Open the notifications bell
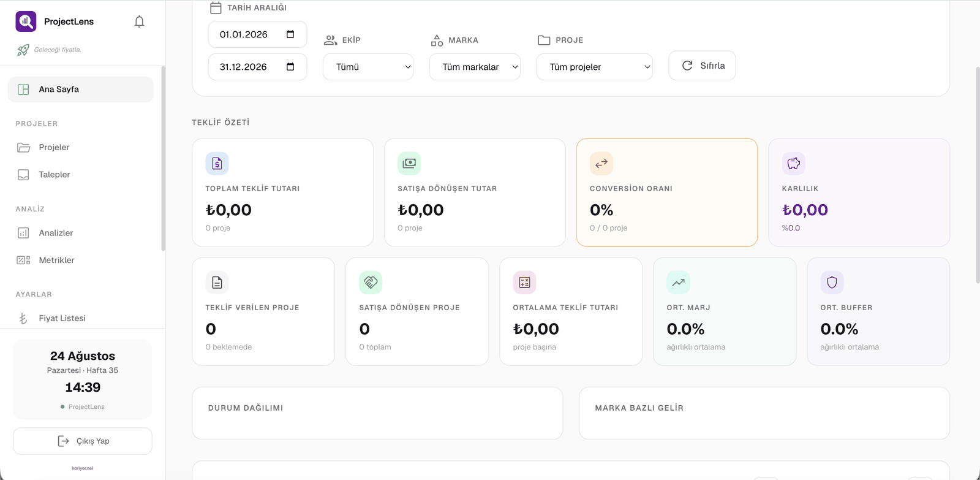Image resolution: width=980 pixels, height=480 pixels. [x=139, y=21]
